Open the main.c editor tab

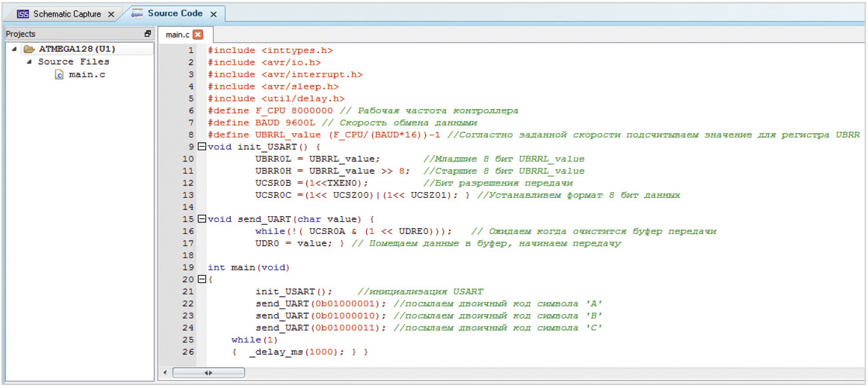177,34
